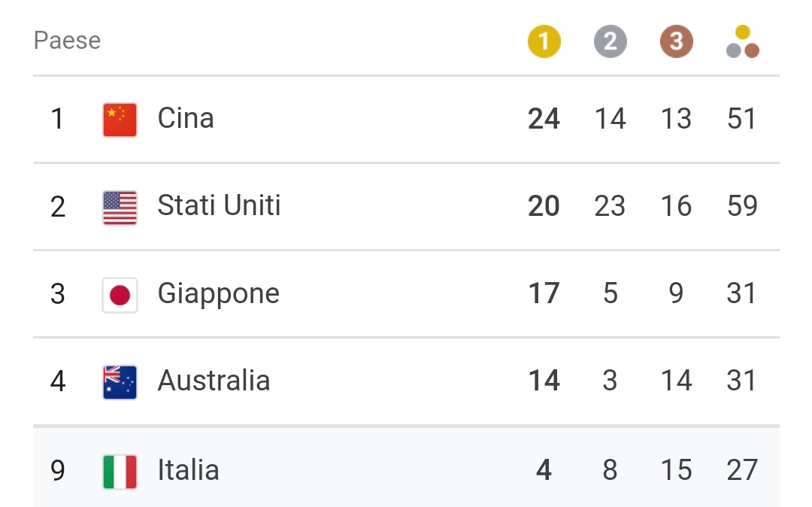Click Giappone's gold count 17

(x=544, y=293)
